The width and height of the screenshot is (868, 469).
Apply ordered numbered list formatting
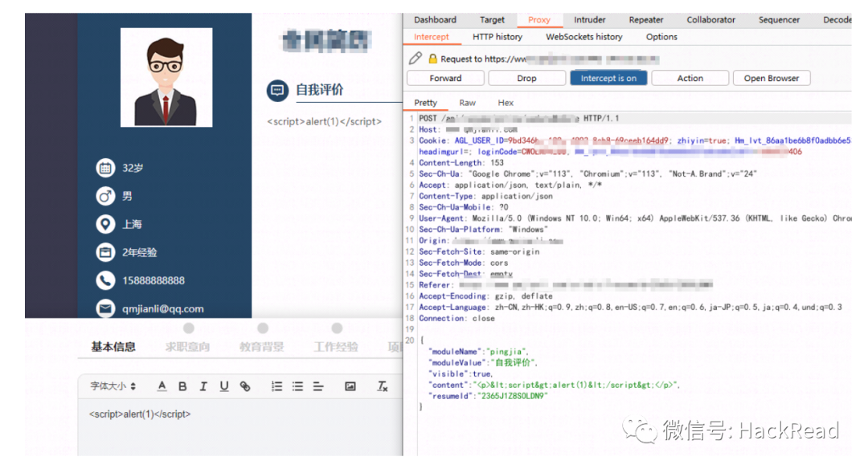click(276, 386)
